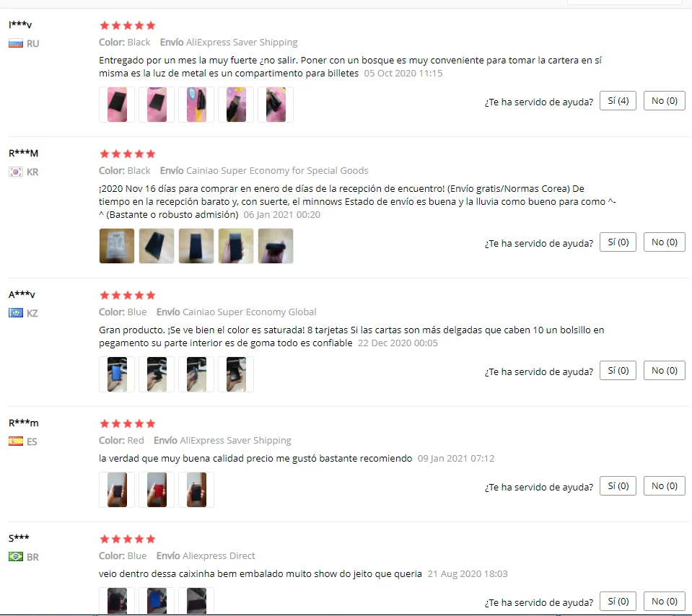Click the Kazakhstan flag icon beside KZ

point(16,313)
